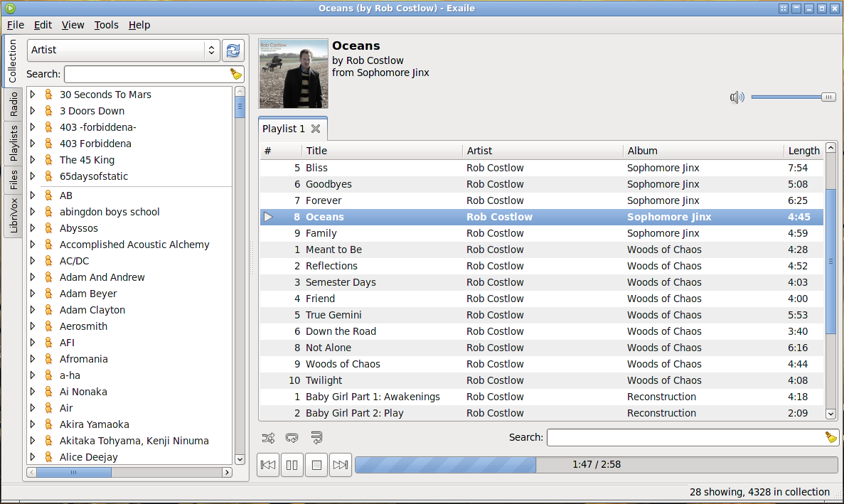This screenshot has width=844, height=504.
Task: Sort playlist by Length column header
Action: point(803,151)
